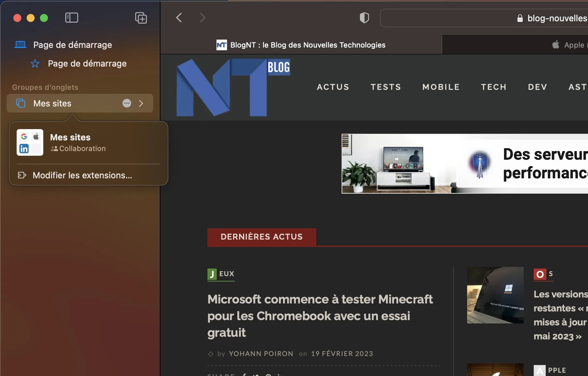Open the JEUX category link
588x376 pixels.
click(221, 274)
